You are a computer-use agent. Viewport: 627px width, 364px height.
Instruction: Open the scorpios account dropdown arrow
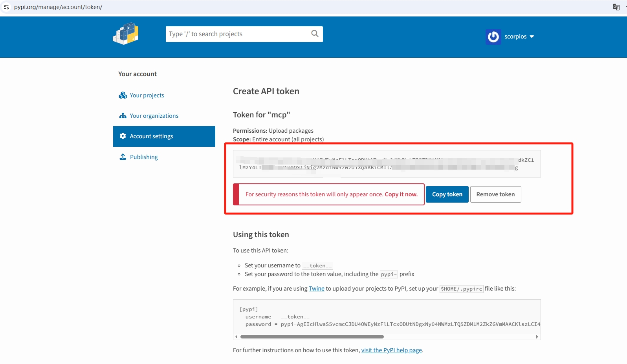pyautogui.click(x=532, y=37)
